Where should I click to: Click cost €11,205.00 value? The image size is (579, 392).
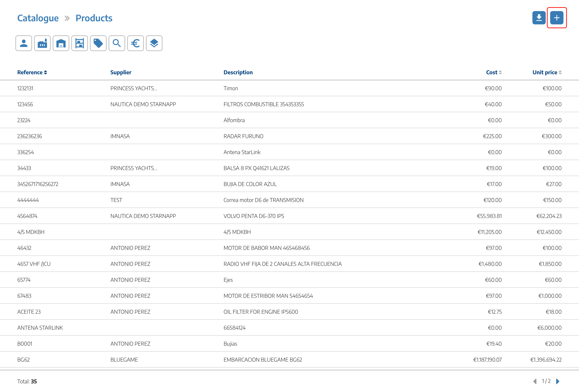point(490,232)
